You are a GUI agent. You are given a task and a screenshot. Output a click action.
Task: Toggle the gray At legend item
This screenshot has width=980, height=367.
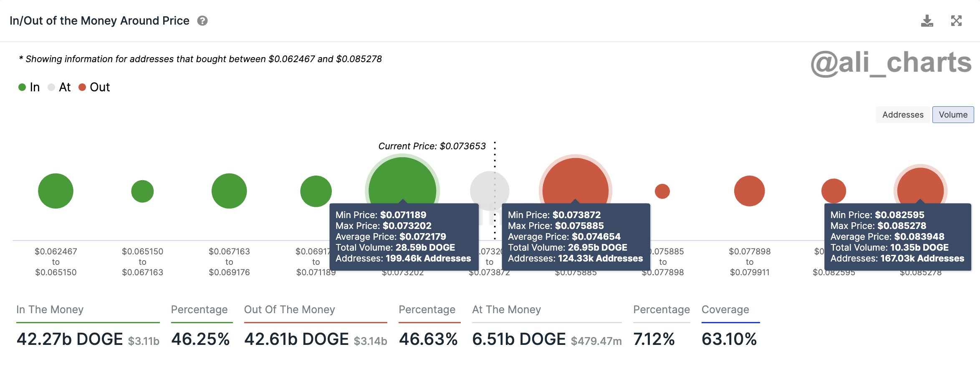click(x=59, y=87)
